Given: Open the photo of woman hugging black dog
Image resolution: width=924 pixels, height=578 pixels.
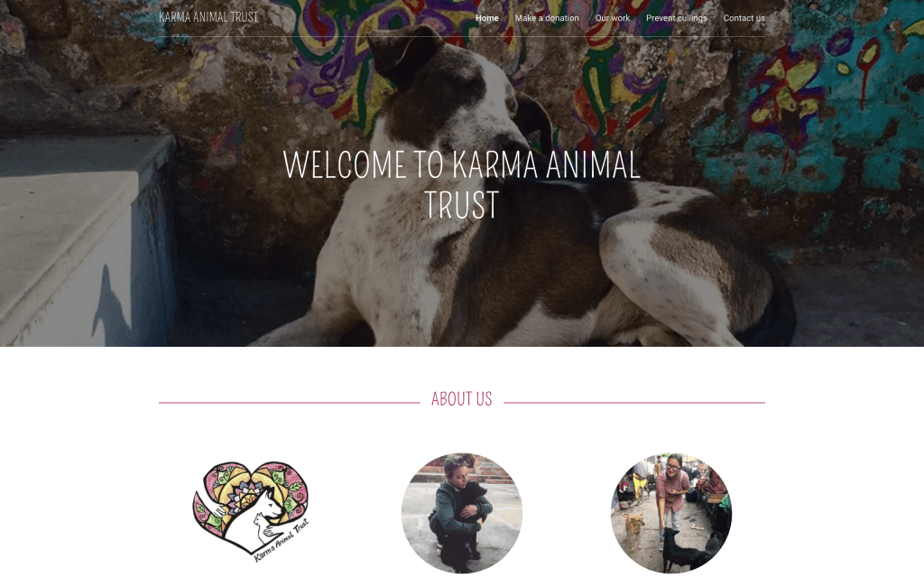Looking at the screenshot, I should [462, 513].
